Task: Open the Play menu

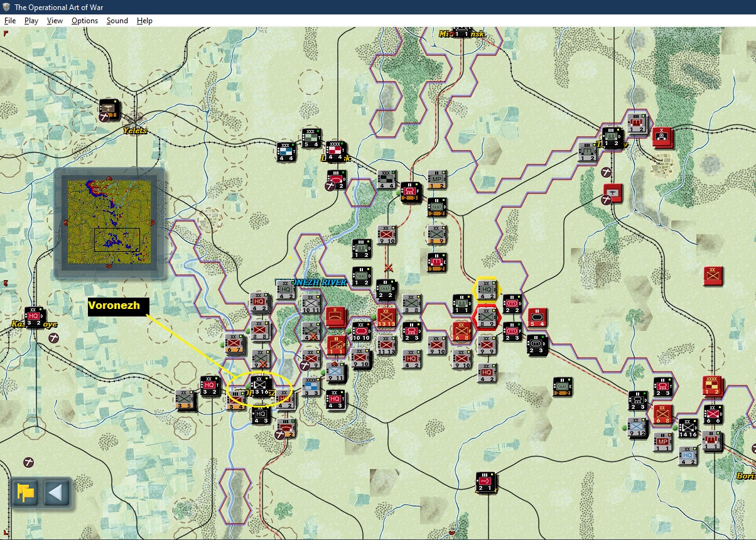Action: pyautogui.click(x=31, y=21)
